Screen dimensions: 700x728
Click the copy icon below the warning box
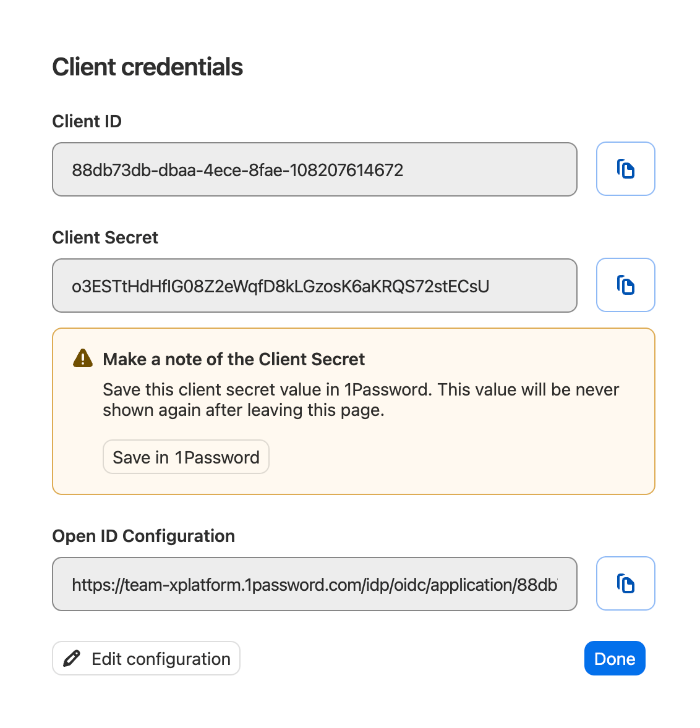click(x=625, y=583)
